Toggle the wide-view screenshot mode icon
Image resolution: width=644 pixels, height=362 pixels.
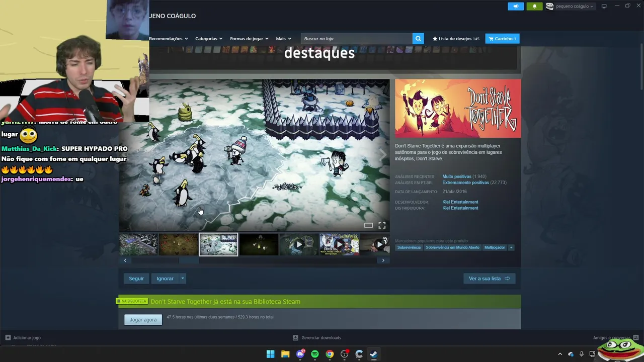368,225
